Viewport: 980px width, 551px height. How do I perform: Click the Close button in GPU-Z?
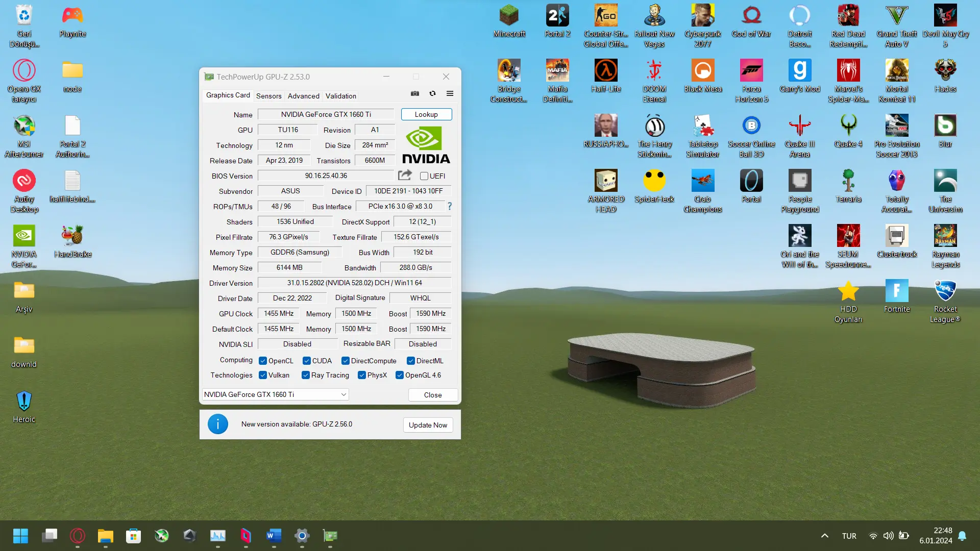click(433, 395)
